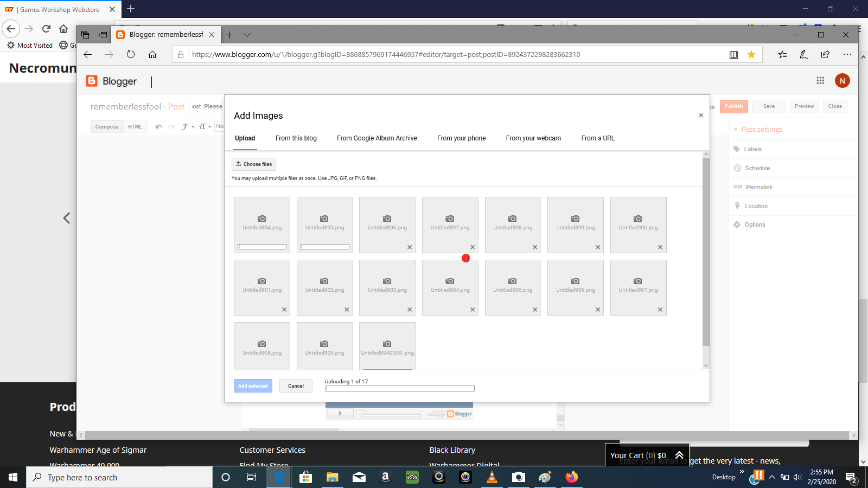Screen dimensions: 868x488
Task: Open the font size dropdown
Action: pos(205,127)
